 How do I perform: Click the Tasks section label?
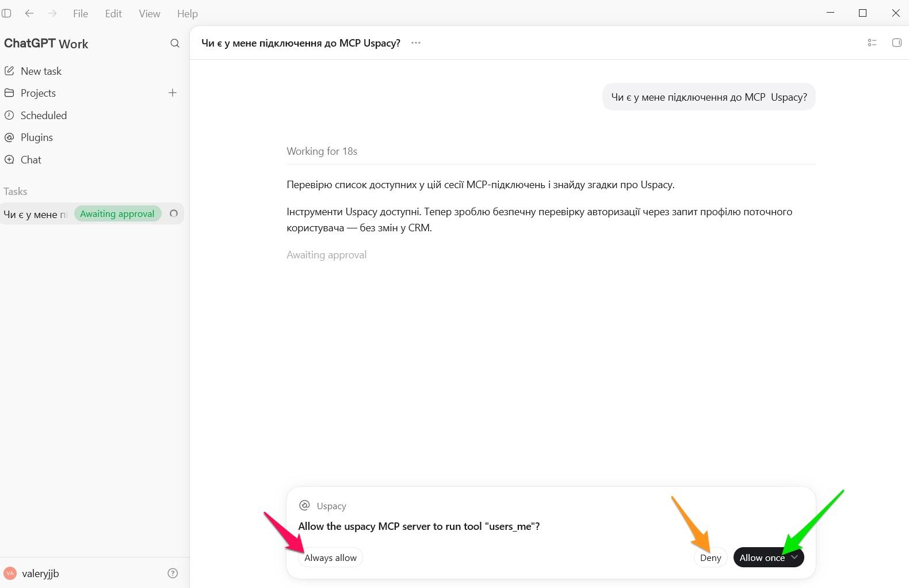point(16,192)
